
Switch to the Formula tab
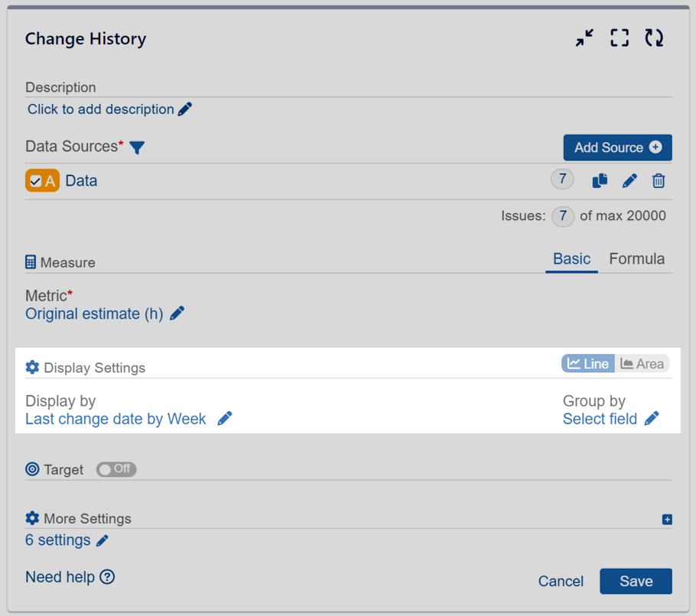click(x=636, y=259)
